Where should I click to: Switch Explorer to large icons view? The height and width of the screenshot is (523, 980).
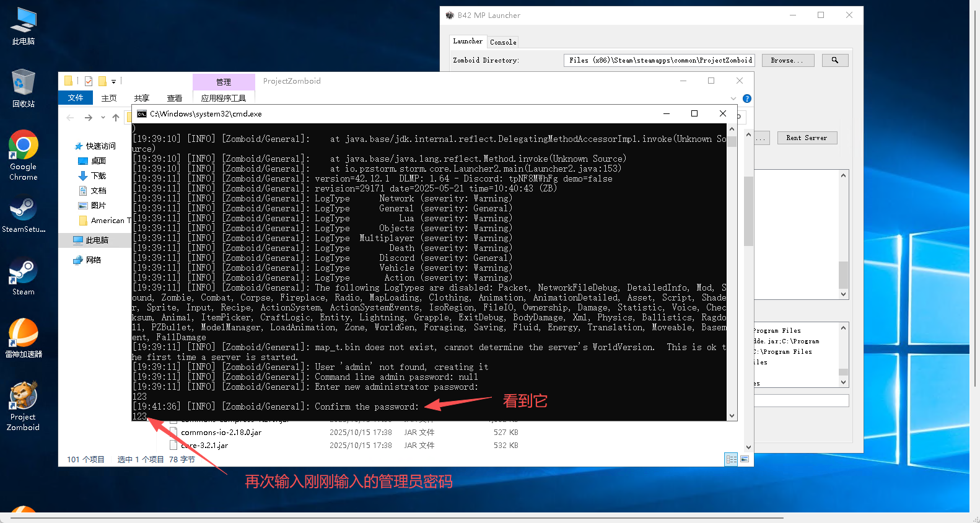(745, 459)
